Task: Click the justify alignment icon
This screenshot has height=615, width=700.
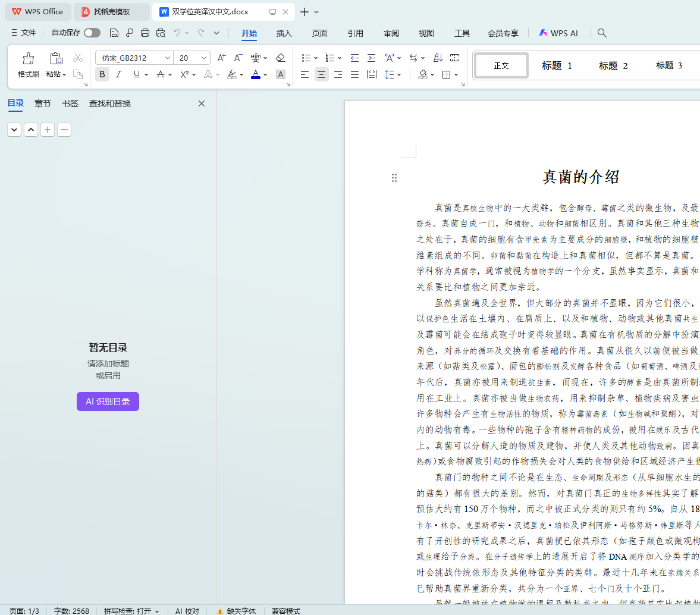Action: (x=355, y=74)
